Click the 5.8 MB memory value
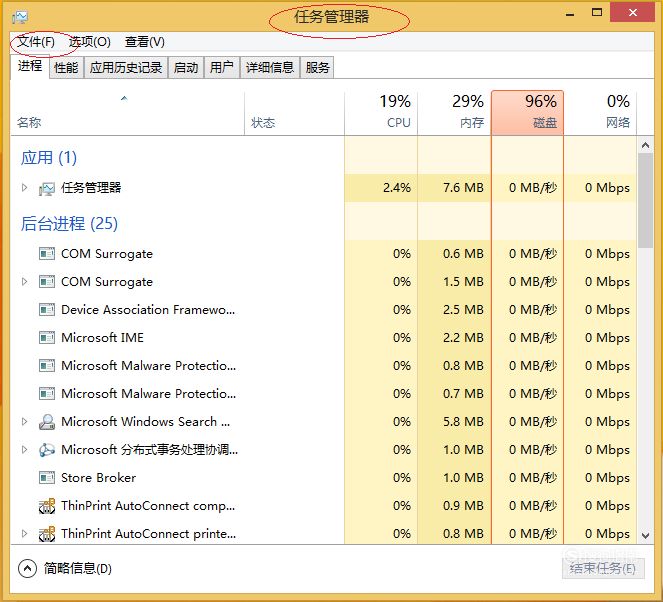 click(x=463, y=422)
